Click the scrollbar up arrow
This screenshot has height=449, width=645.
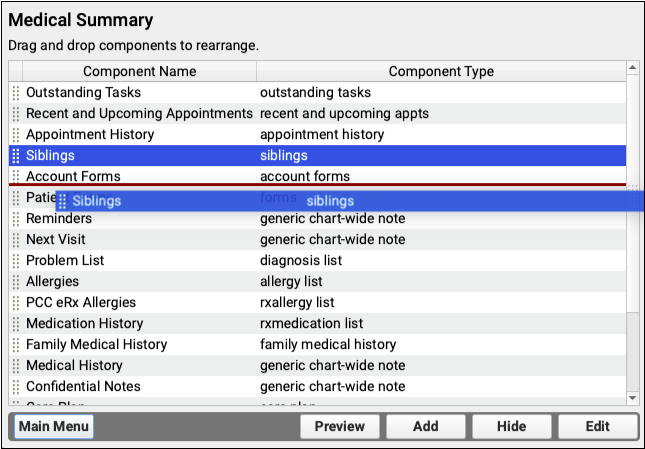(632, 69)
